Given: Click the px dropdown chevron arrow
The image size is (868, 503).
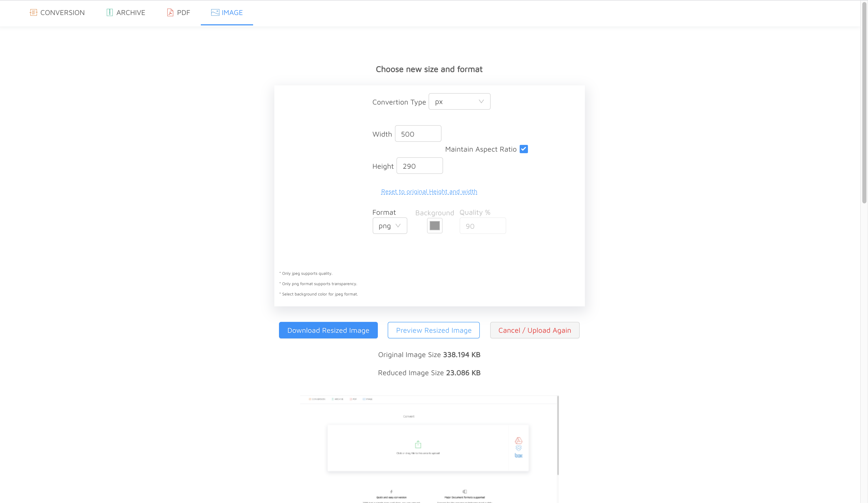Looking at the screenshot, I should tap(481, 102).
